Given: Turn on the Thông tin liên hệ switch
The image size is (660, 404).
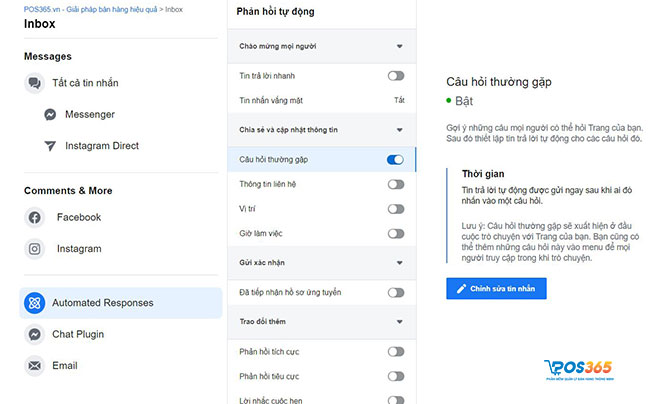Looking at the screenshot, I should point(396,184).
